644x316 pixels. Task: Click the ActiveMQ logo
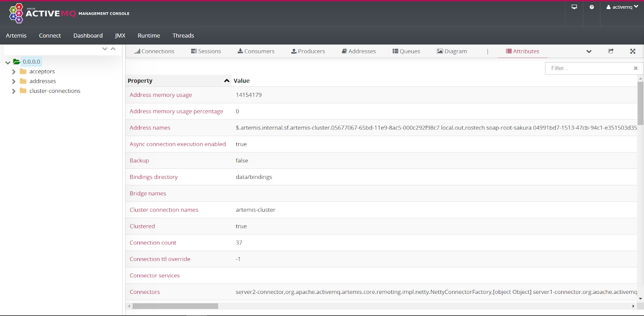[x=69, y=13]
